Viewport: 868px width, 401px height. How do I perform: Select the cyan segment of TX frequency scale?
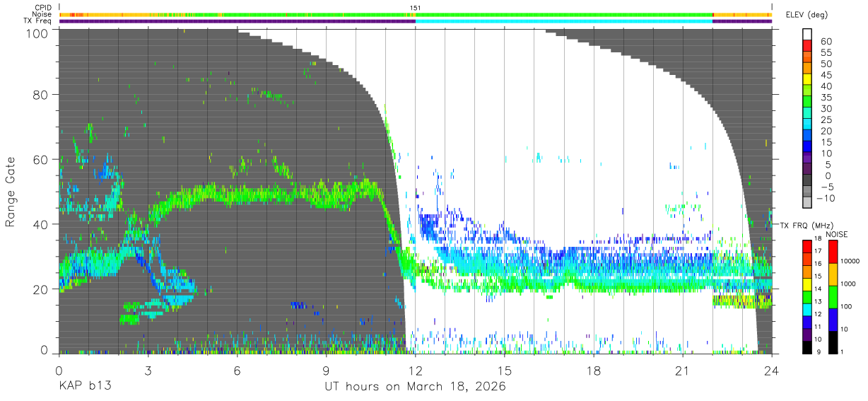pyautogui.click(x=807, y=308)
